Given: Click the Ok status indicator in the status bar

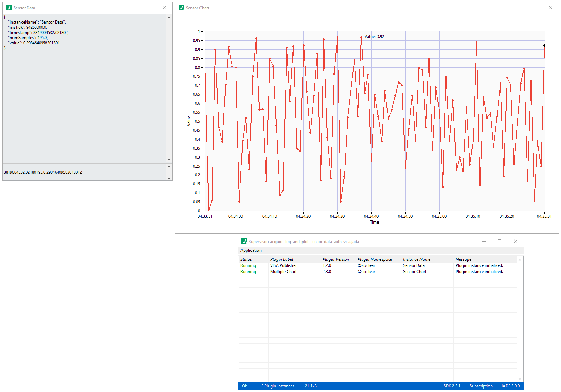Looking at the screenshot, I should click(244, 386).
